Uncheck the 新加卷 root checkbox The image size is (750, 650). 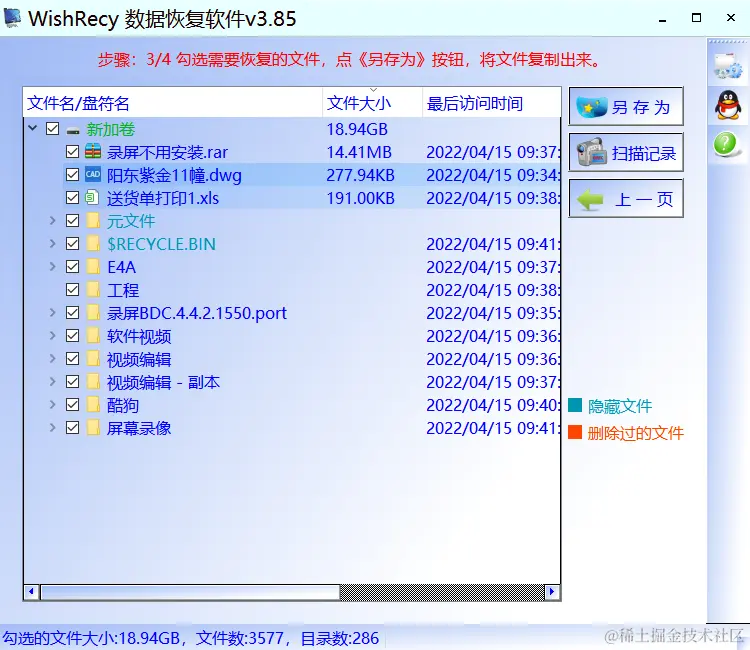[x=53, y=129]
